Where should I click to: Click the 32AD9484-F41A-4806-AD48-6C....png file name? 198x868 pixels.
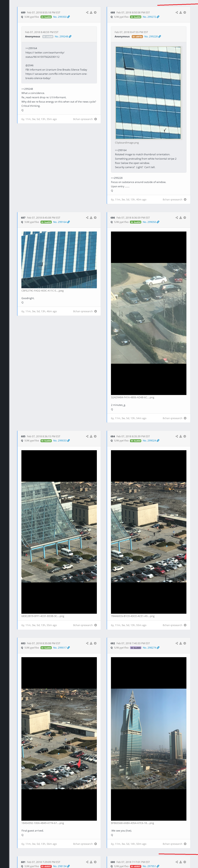132,397
